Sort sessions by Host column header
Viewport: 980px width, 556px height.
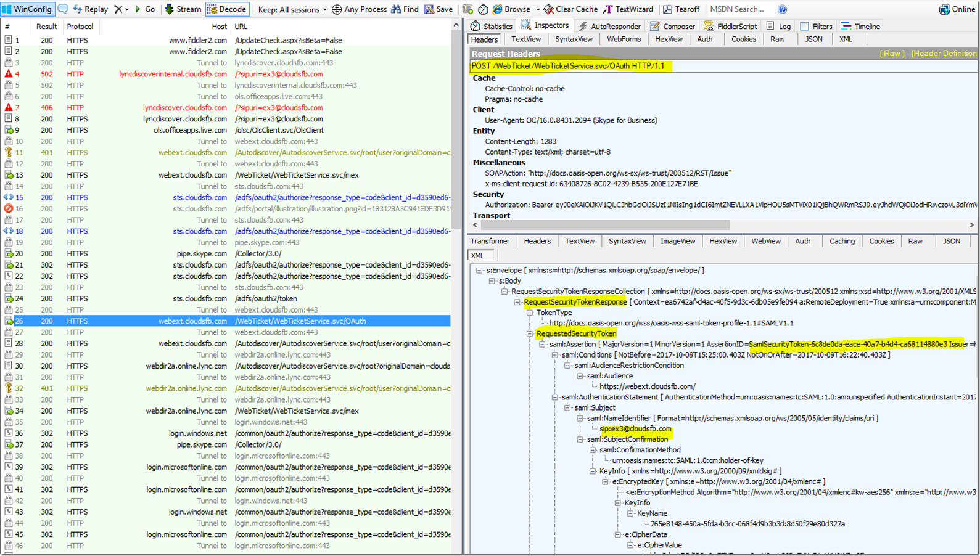(x=165, y=27)
